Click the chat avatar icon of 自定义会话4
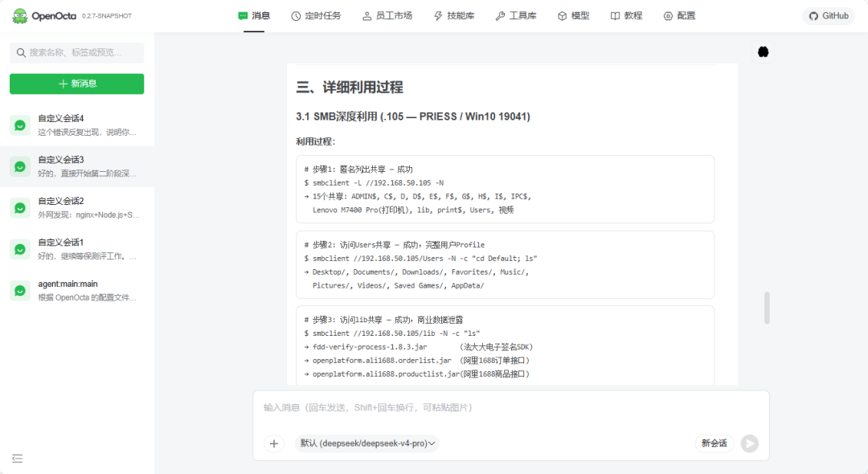 pyautogui.click(x=20, y=125)
